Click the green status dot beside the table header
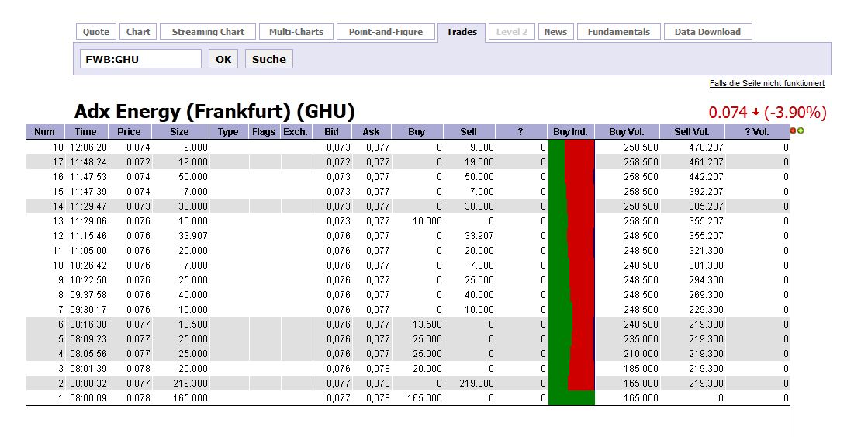868x437 pixels. point(800,130)
